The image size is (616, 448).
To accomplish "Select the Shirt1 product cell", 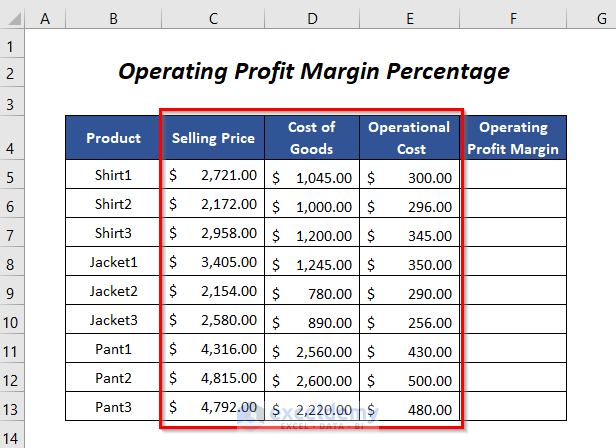I will point(113,175).
